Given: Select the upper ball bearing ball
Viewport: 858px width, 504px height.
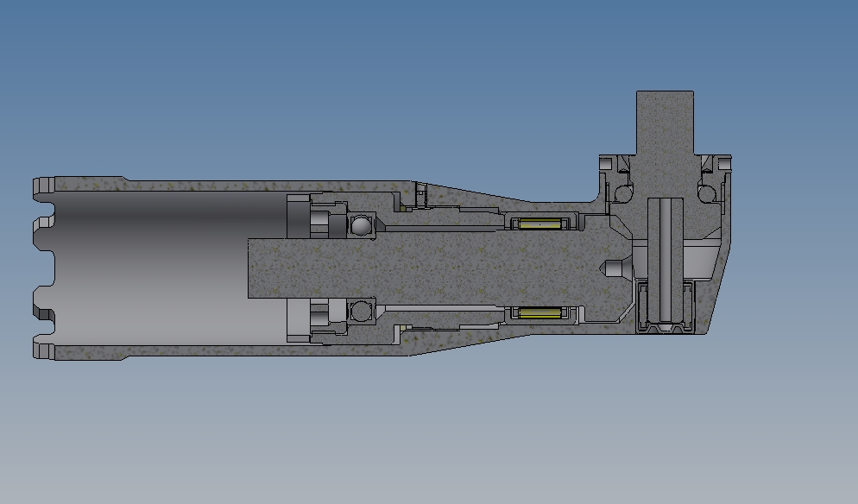Looking at the screenshot, I should (363, 226).
